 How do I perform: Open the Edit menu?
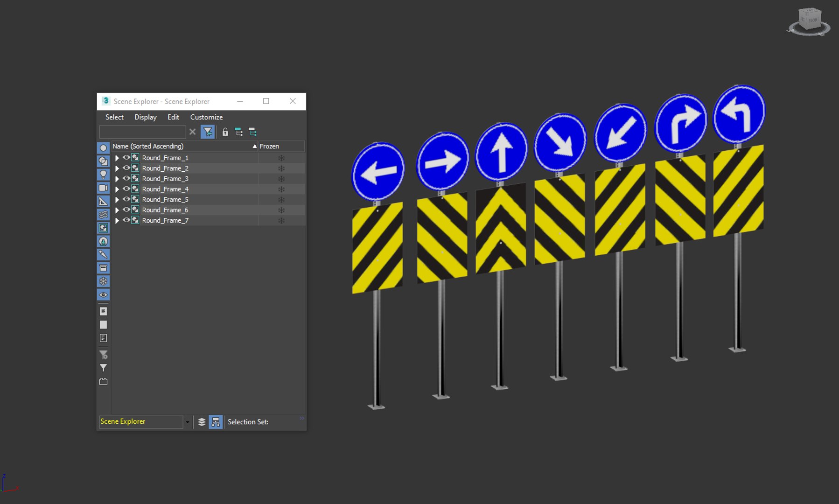(x=173, y=117)
